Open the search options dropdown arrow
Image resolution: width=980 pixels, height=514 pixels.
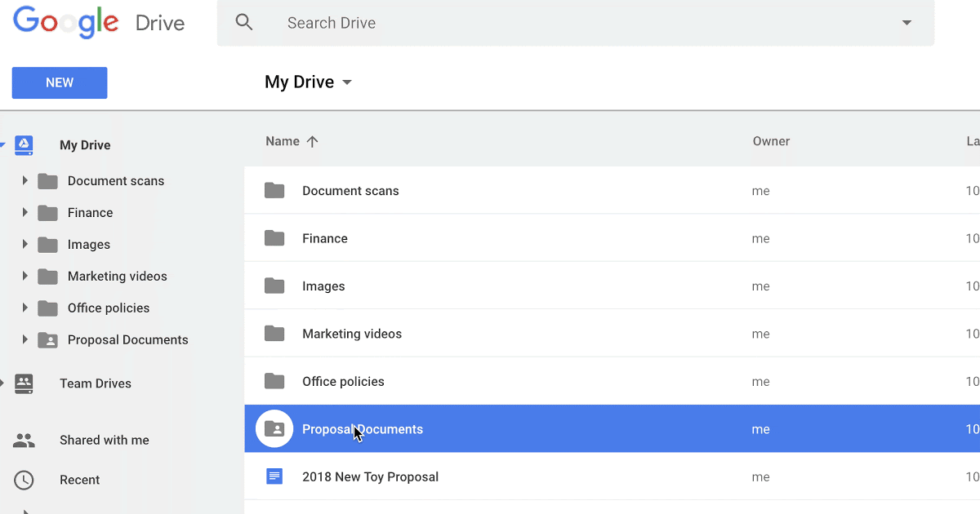(906, 23)
